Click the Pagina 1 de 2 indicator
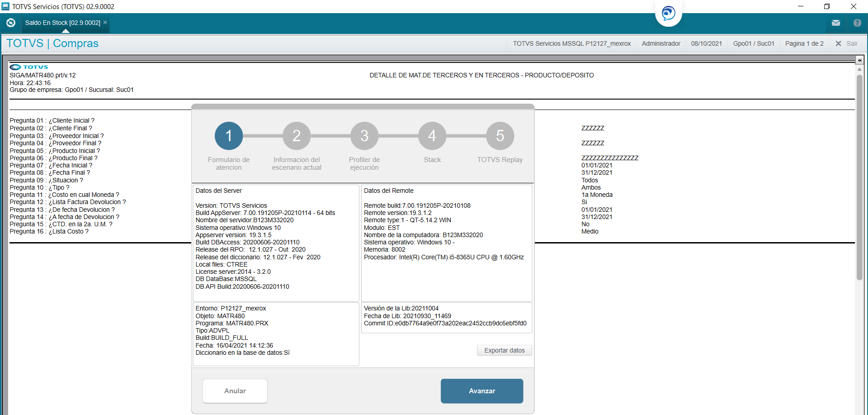 [804, 43]
